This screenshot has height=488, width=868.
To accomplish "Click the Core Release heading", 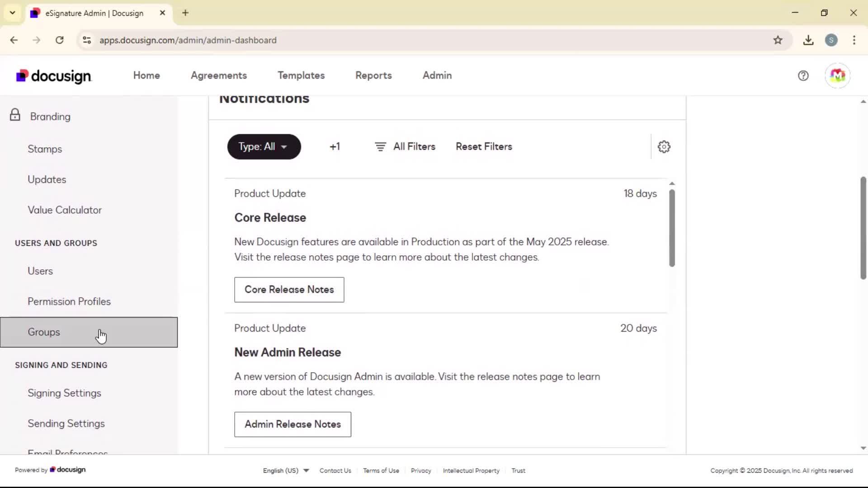I will point(270,218).
